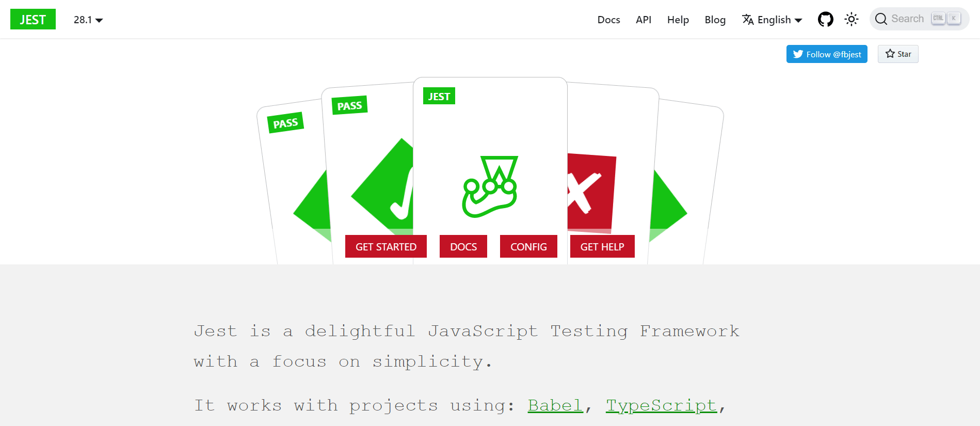
Task: Click the Jest jester shoe logo
Action: 490,186
